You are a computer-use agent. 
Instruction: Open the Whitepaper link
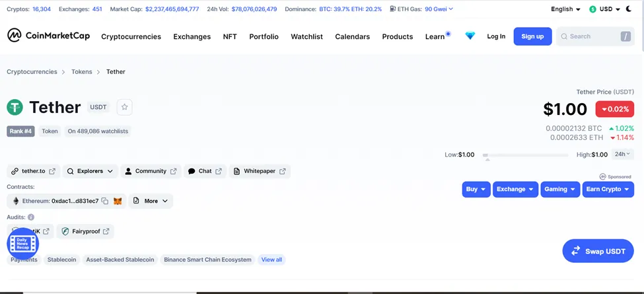pyautogui.click(x=260, y=171)
